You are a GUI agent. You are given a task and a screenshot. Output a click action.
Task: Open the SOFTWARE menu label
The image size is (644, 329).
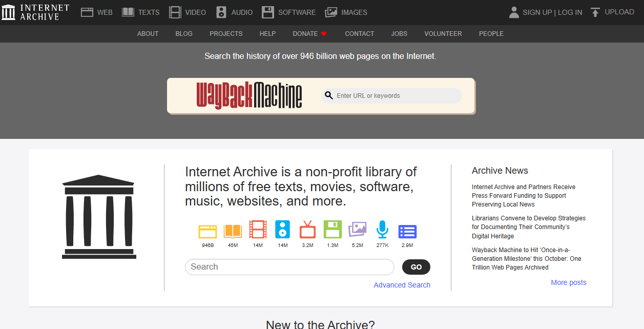pyautogui.click(x=297, y=12)
